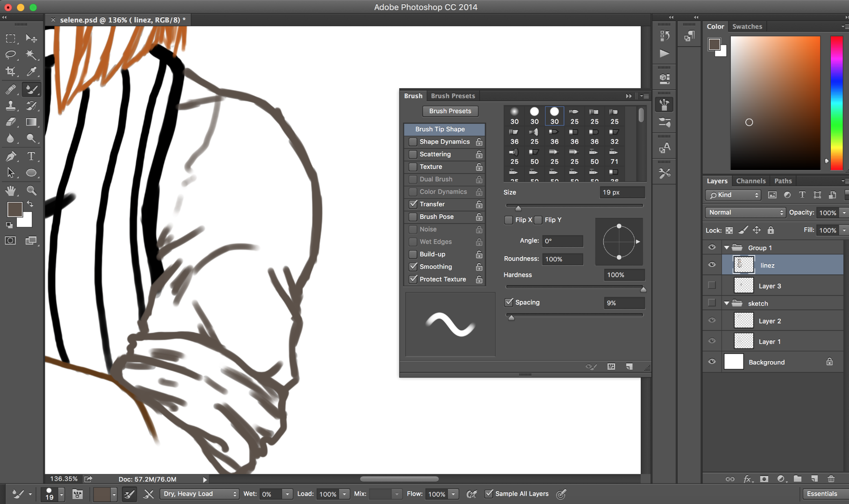
Task: Open the blending mode dropdown showing Normal
Action: (744, 212)
